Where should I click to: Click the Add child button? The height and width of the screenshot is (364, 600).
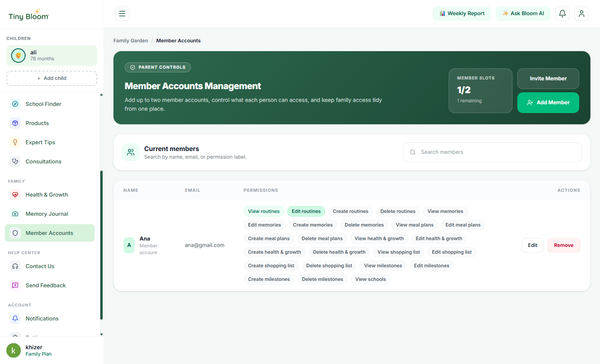[52, 78]
